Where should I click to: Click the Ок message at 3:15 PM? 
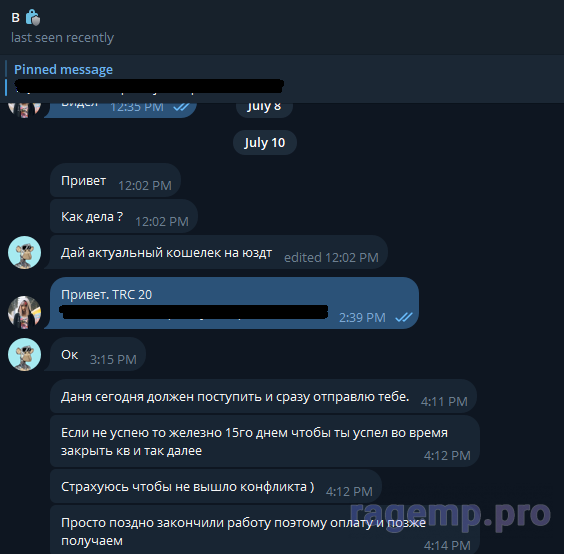[98, 354]
